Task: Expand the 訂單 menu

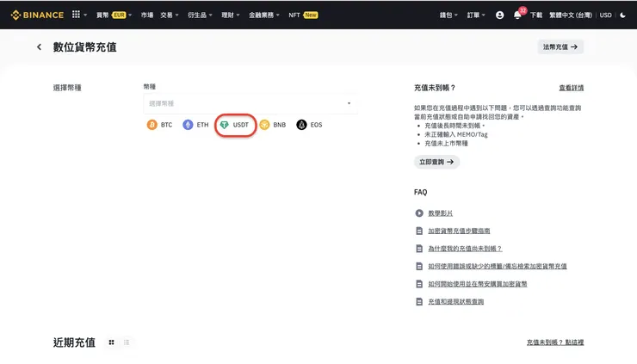Action: pyautogui.click(x=476, y=15)
